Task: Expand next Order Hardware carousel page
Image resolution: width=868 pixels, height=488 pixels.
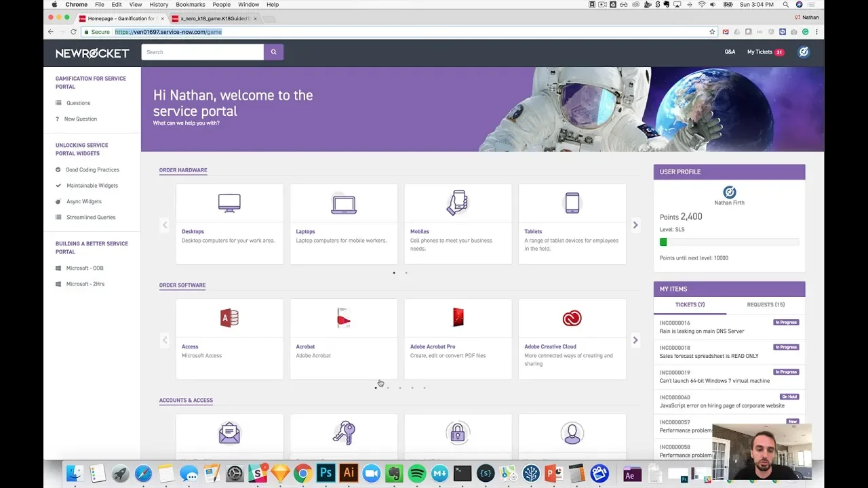Action: coord(635,224)
